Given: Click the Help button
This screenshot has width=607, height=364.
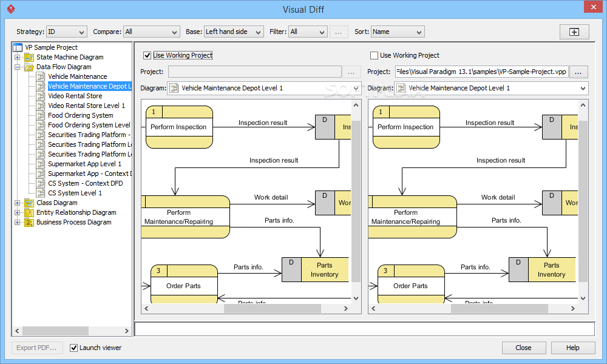Looking at the screenshot, I should 573,348.
